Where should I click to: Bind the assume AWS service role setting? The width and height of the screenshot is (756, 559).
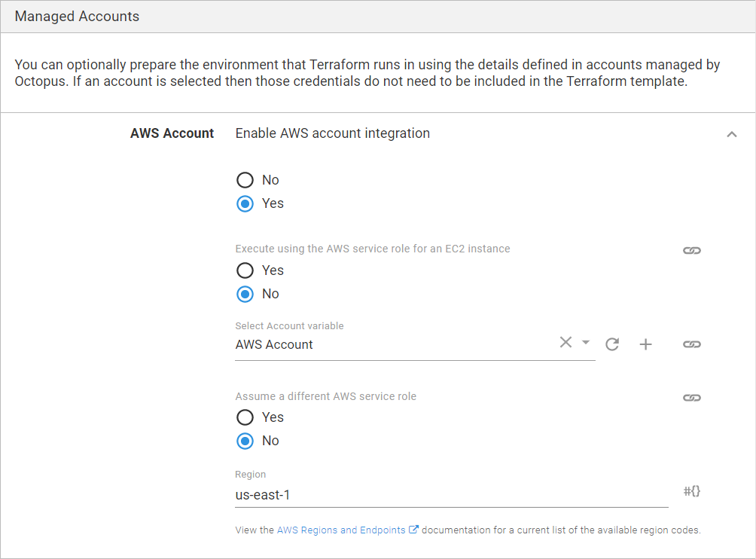(x=691, y=397)
